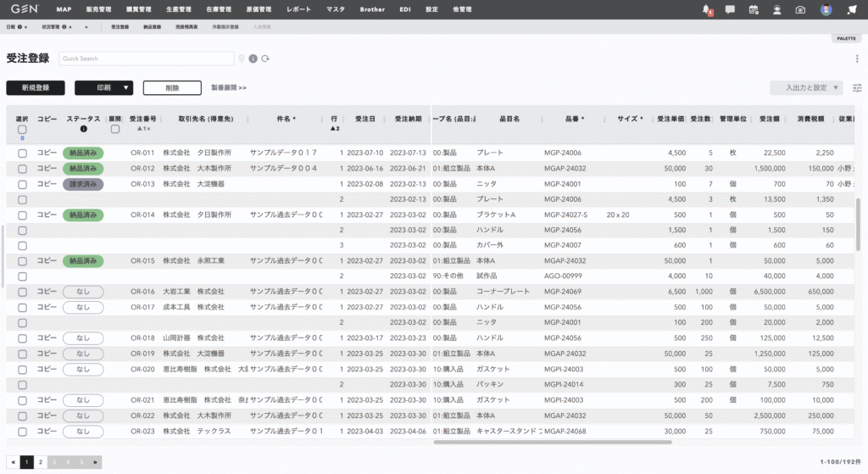Switch to the 納品登録 tab
The width and height of the screenshot is (868, 474).
click(x=153, y=26)
